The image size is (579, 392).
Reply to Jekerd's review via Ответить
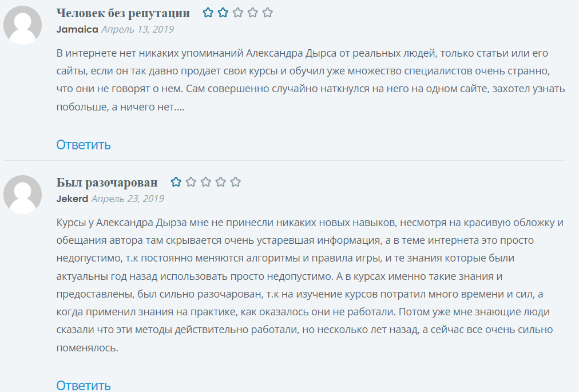click(x=84, y=385)
